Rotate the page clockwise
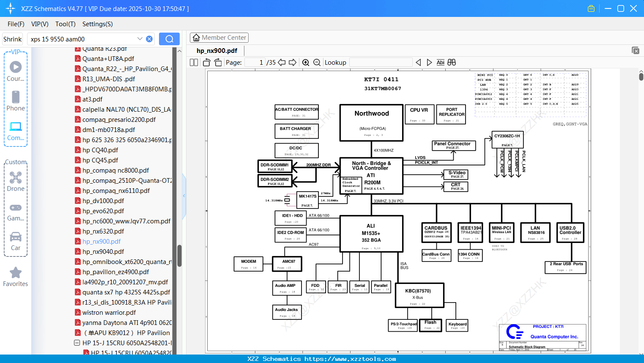This screenshot has height=363, width=644. 218,62
